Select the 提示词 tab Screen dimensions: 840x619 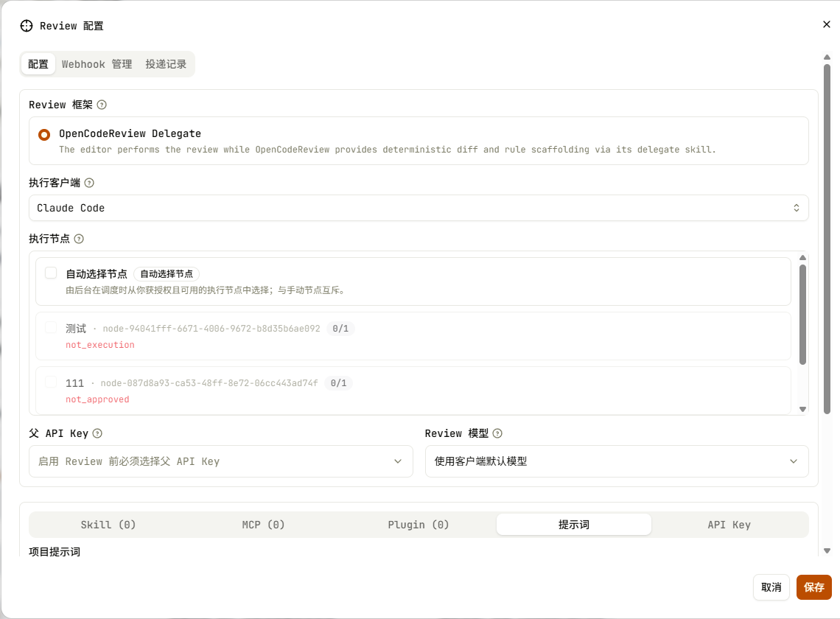click(574, 525)
